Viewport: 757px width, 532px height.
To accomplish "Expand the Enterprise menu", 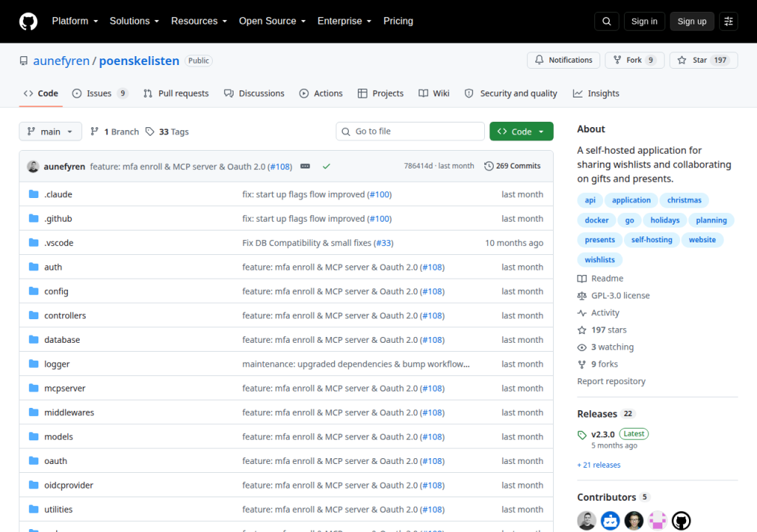I will click(344, 21).
